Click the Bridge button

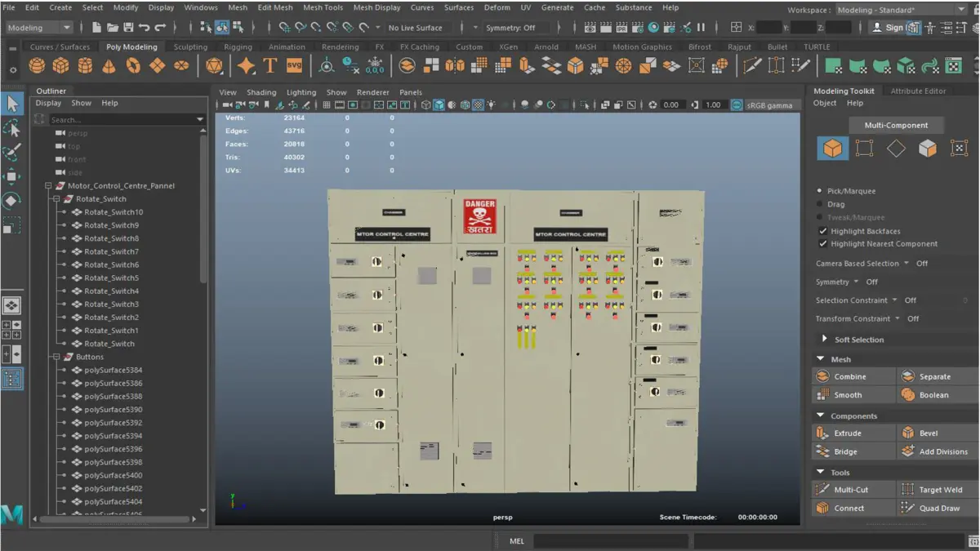853,451
